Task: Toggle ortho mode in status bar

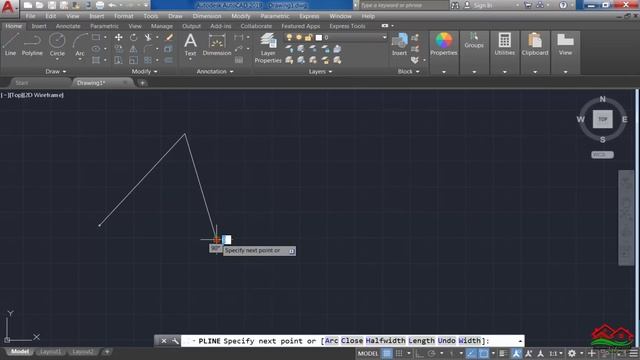Action: pyautogui.click(x=419, y=353)
